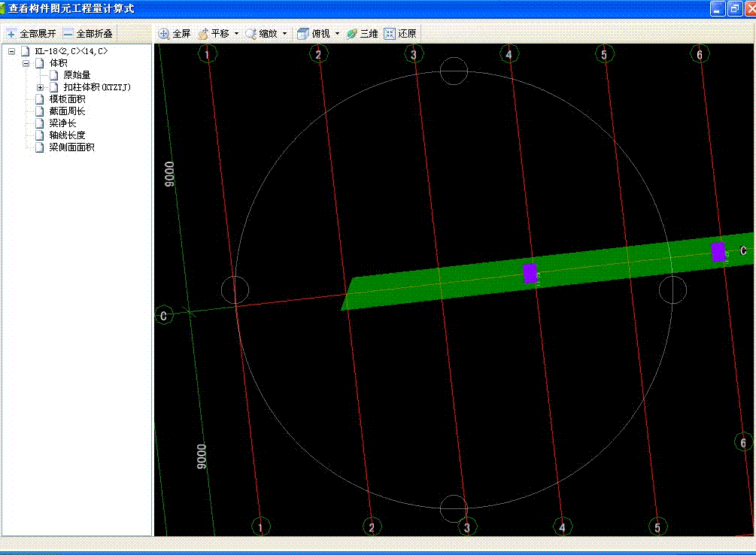Select the 模板面积 tree item
Viewport: 756px width, 555px height.
(x=67, y=99)
